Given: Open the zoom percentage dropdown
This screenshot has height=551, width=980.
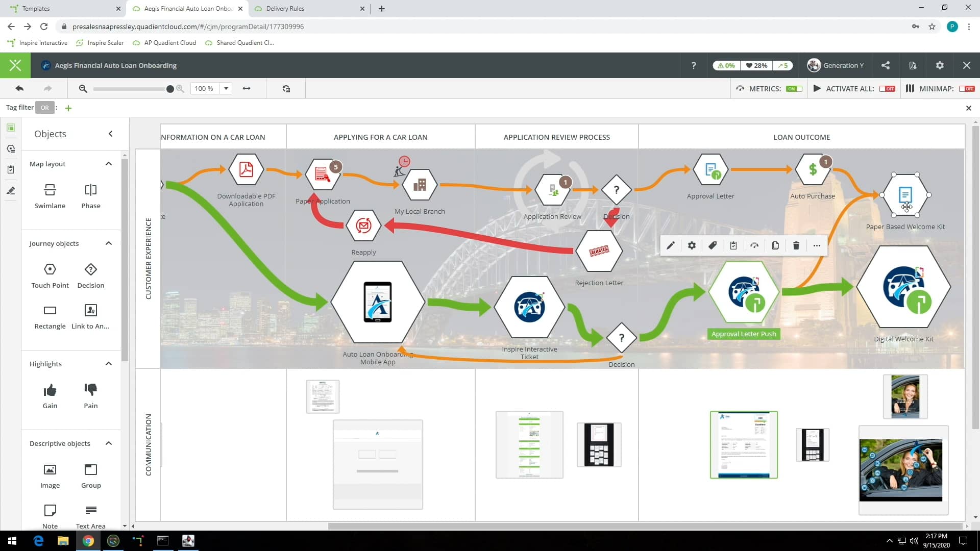Looking at the screenshot, I should coord(227,88).
